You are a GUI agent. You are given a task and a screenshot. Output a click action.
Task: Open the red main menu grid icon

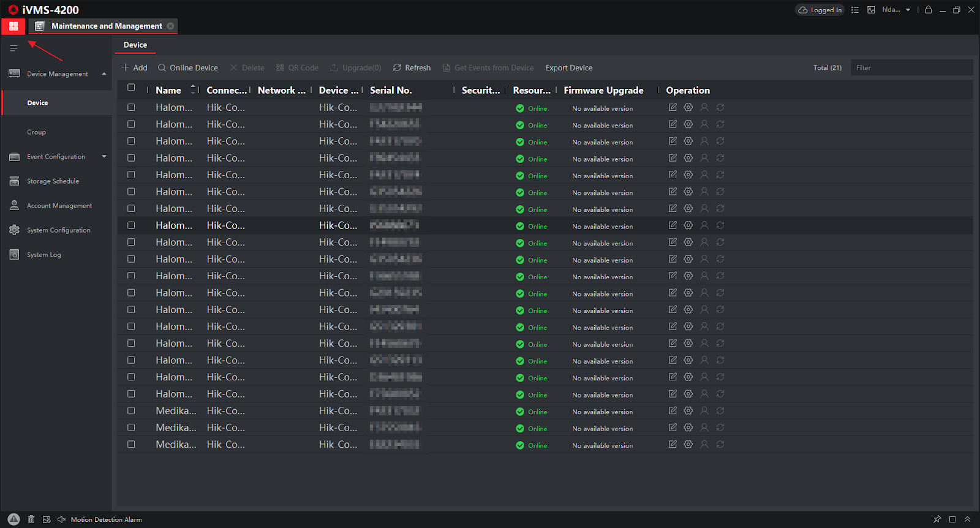(x=13, y=26)
